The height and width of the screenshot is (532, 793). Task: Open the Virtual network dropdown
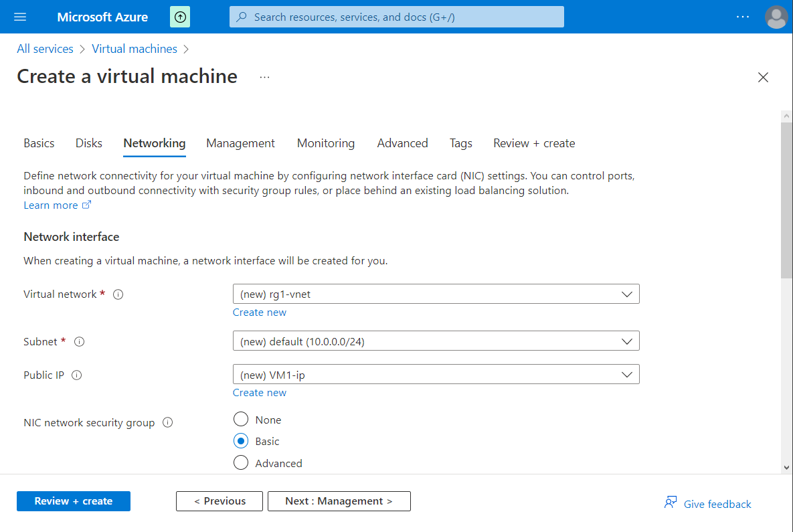pyautogui.click(x=436, y=294)
